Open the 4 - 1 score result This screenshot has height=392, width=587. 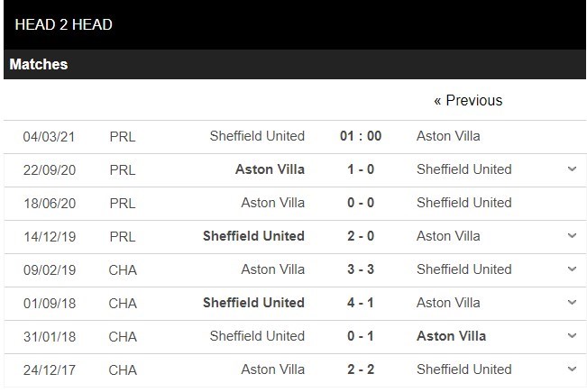click(x=361, y=303)
